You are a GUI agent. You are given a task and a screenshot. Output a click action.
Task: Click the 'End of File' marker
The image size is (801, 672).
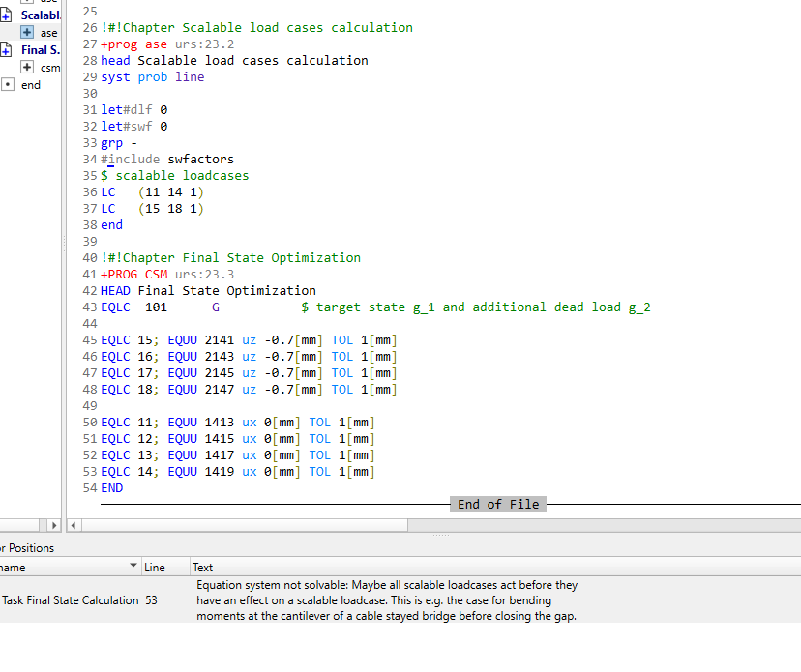498,504
